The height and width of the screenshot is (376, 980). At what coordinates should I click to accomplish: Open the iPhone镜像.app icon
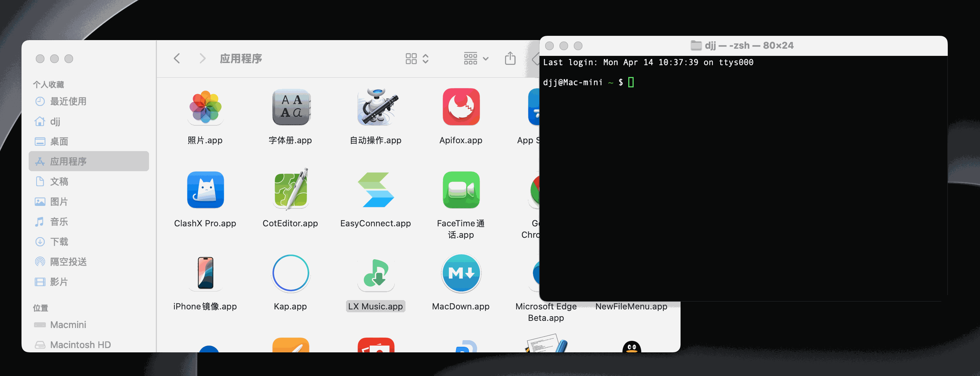(206, 273)
